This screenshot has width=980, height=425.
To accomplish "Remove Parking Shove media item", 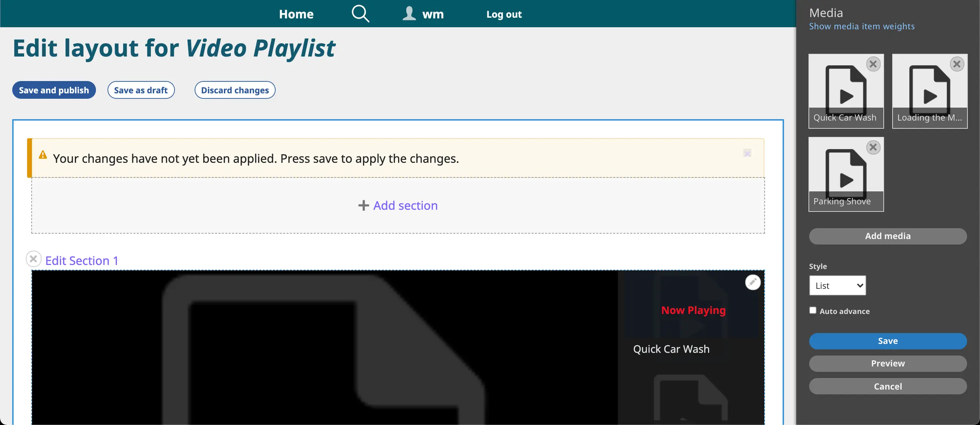I will (873, 147).
